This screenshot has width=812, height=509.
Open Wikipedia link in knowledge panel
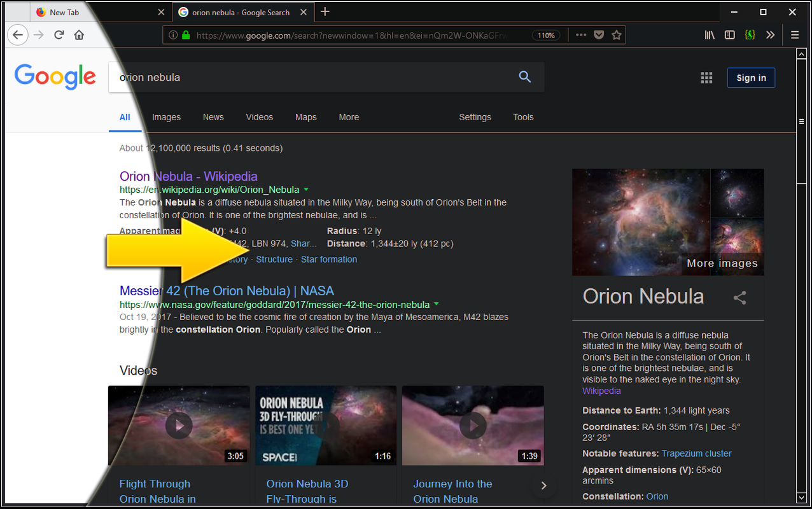pos(601,391)
